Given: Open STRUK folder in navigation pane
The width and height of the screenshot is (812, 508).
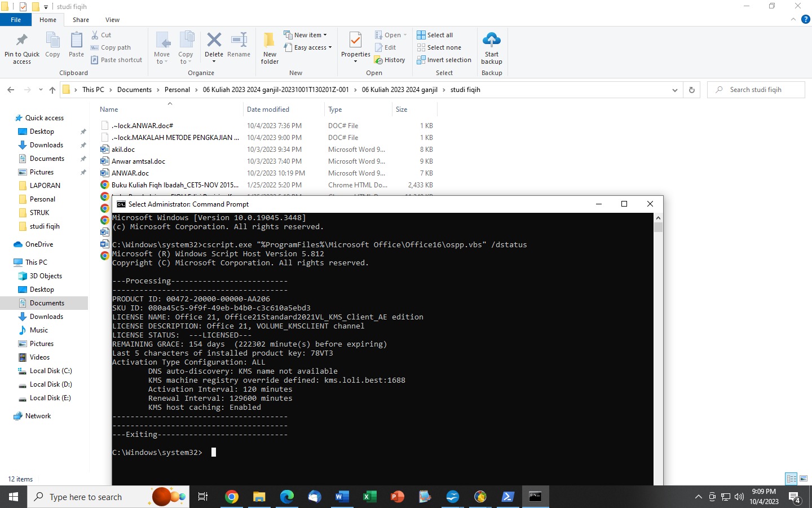Looking at the screenshot, I should [39, 213].
